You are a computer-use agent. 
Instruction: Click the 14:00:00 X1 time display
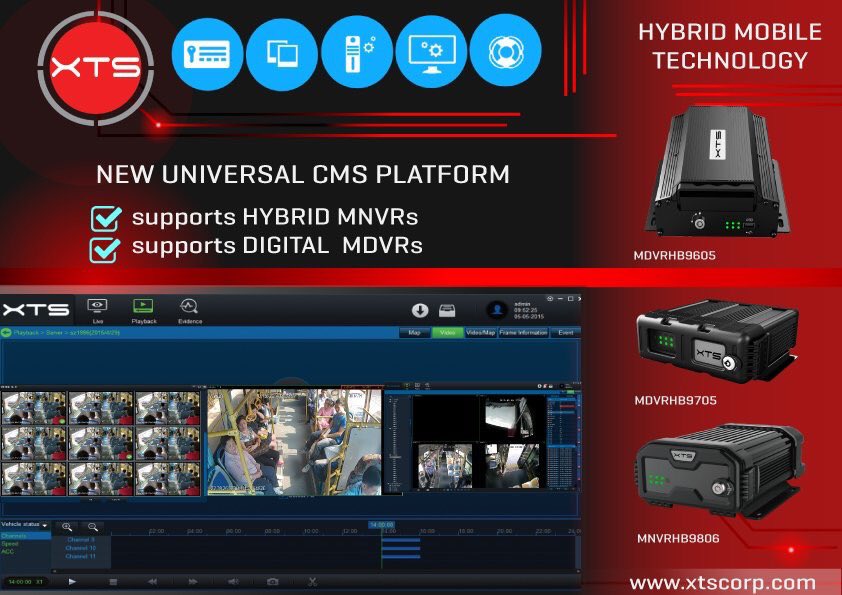(x=25, y=582)
